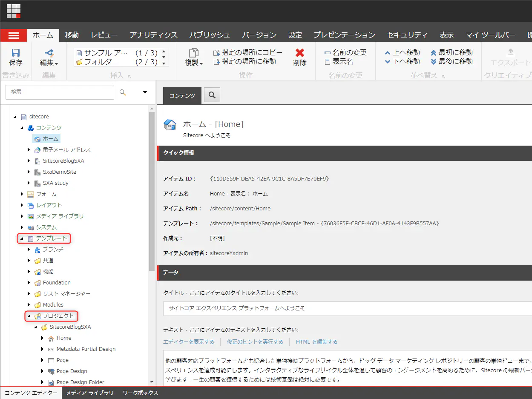Screen dimensions: 532x399
Task: Expand the フォーム tree node
Action: (x=22, y=194)
